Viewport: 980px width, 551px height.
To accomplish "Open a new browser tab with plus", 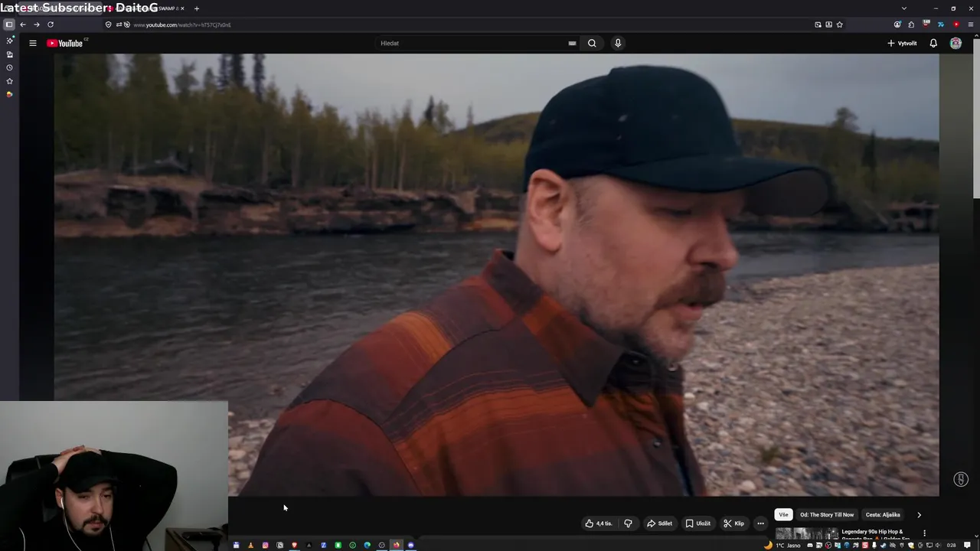I will pyautogui.click(x=197, y=8).
